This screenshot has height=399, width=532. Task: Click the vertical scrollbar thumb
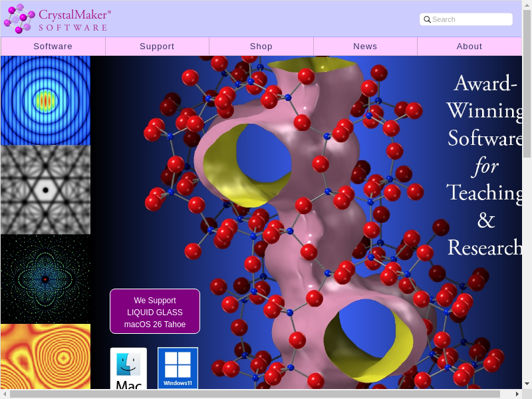click(527, 86)
